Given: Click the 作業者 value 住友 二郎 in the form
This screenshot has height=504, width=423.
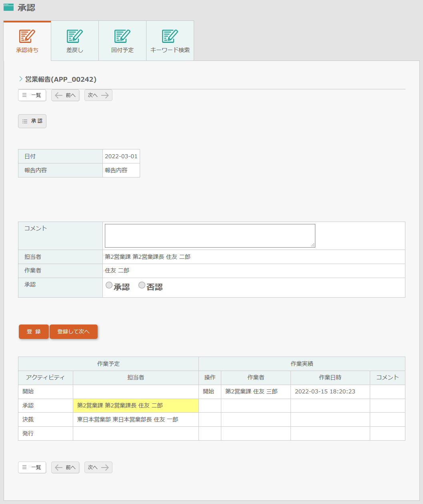Looking at the screenshot, I should (x=117, y=271).
